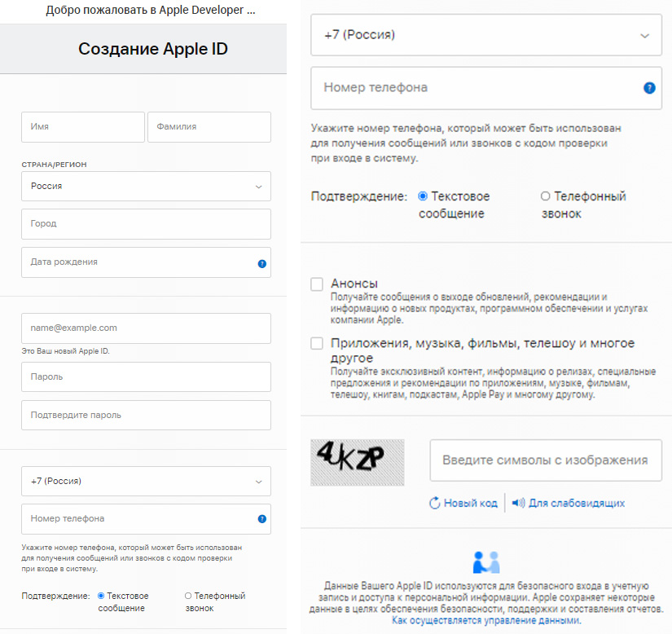
Task: Click the Это Ваш новый Apple ID text
Action: click(x=66, y=351)
